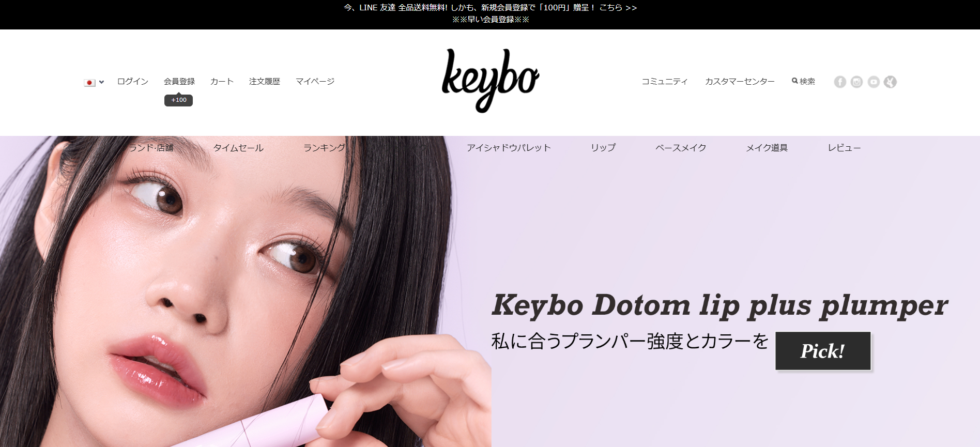
Task: Open the Instagram social icon
Action: point(856,82)
